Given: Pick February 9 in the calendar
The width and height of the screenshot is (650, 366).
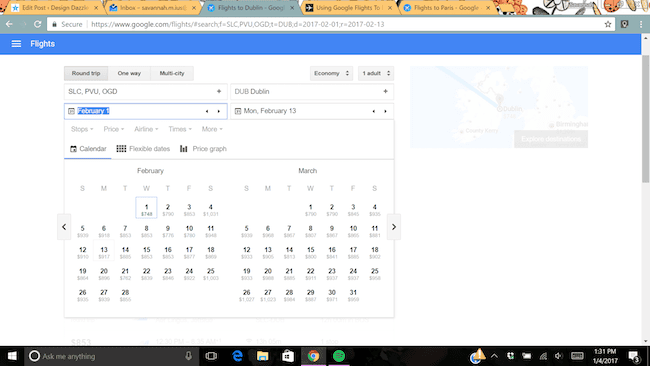Looking at the screenshot, I should click(x=167, y=231).
